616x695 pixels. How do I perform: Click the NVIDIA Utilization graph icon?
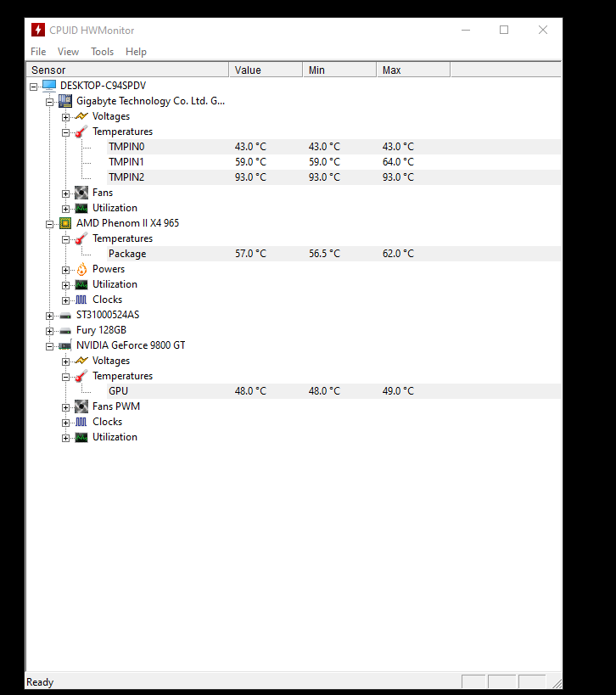click(x=81, y=438)
